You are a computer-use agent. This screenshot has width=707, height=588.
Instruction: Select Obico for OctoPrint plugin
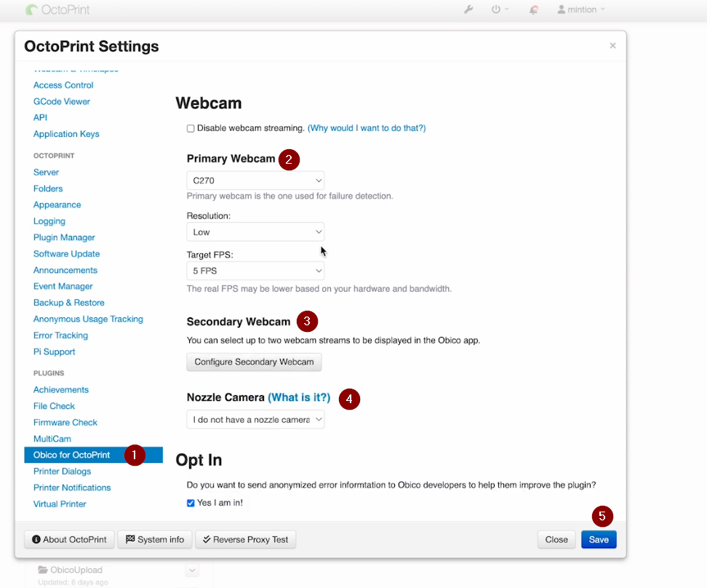coord(93,455)
